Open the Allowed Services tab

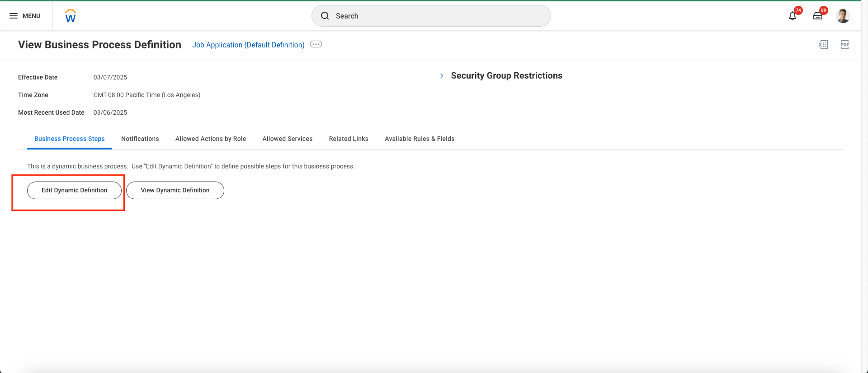coord(288,139)
